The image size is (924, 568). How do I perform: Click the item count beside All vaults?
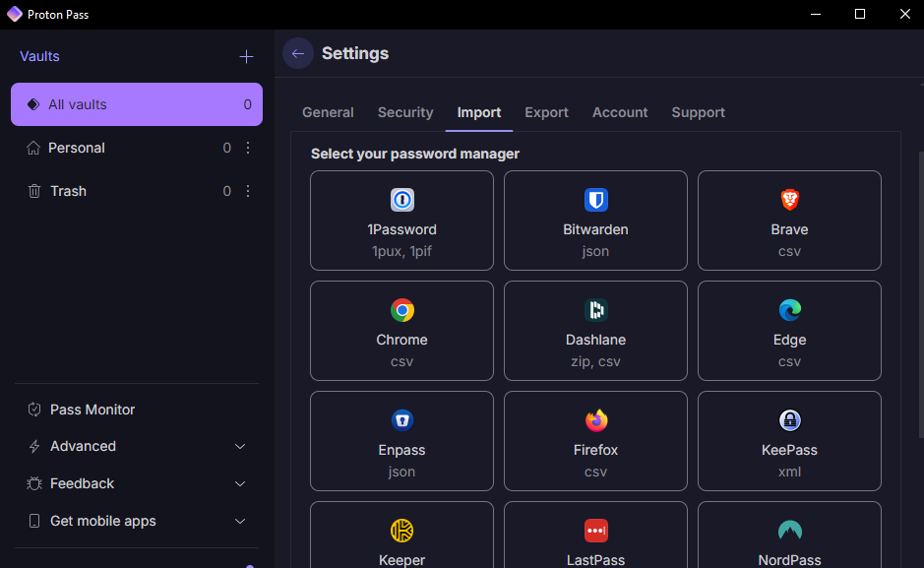click(x=248, y=104)
